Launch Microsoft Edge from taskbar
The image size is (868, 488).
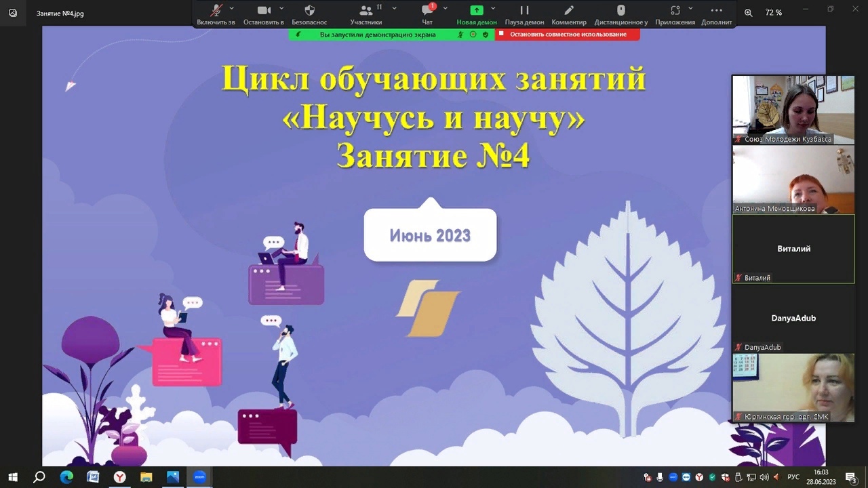(x=66, y=477)
